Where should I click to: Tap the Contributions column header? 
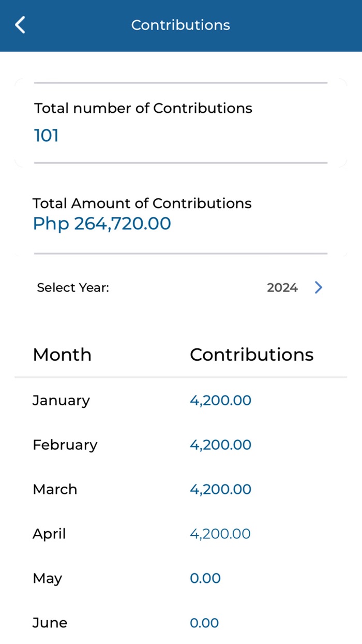[x=251, y=355]
